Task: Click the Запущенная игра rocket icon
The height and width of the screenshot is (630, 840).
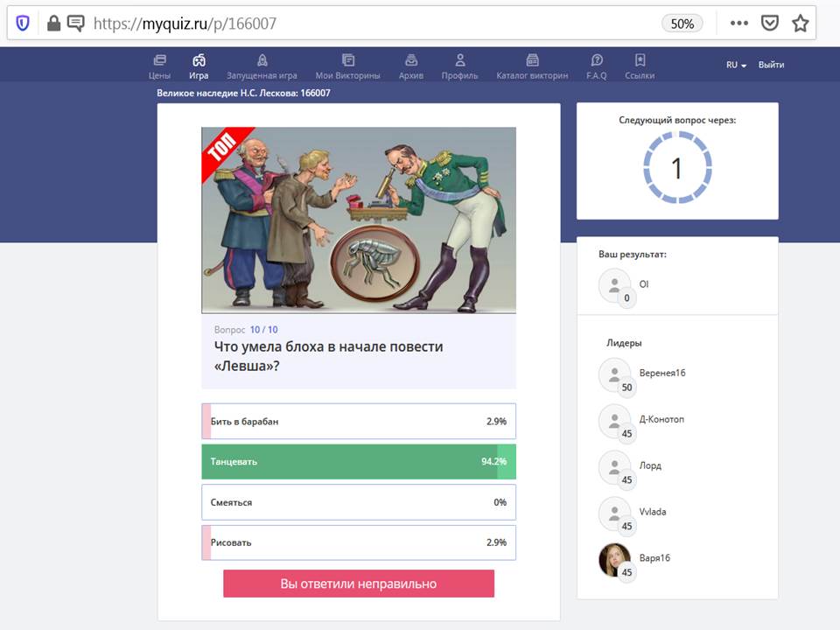Action: 262,60
